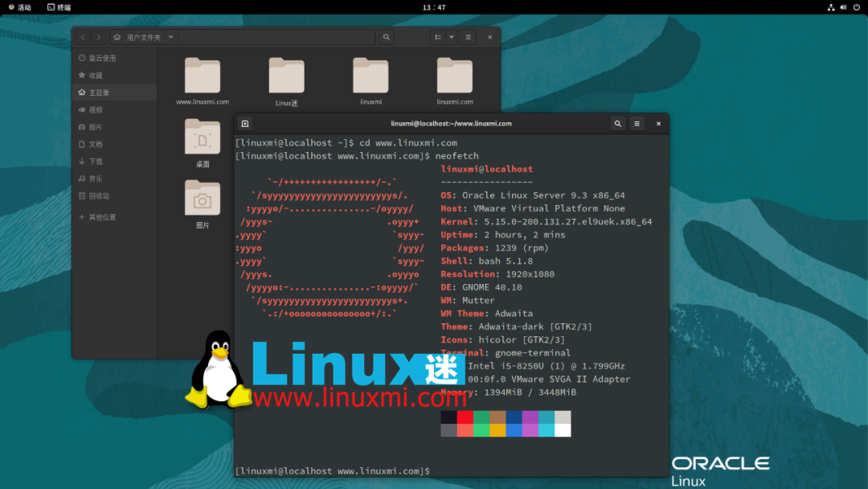
Task: Click the Kernel version line
Action: click(x=547, y=221)
